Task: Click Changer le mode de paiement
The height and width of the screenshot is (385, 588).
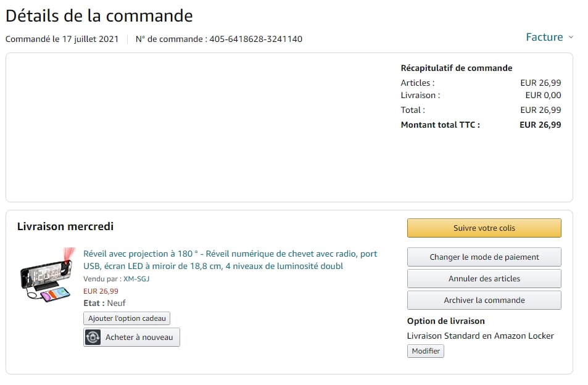Action: 484,257
